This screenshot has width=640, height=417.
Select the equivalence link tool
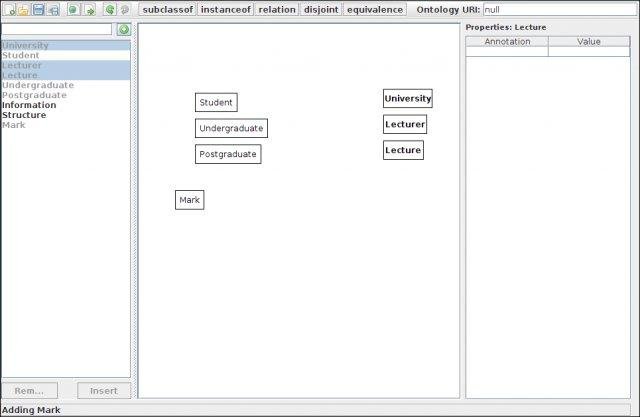click(375, 9)
